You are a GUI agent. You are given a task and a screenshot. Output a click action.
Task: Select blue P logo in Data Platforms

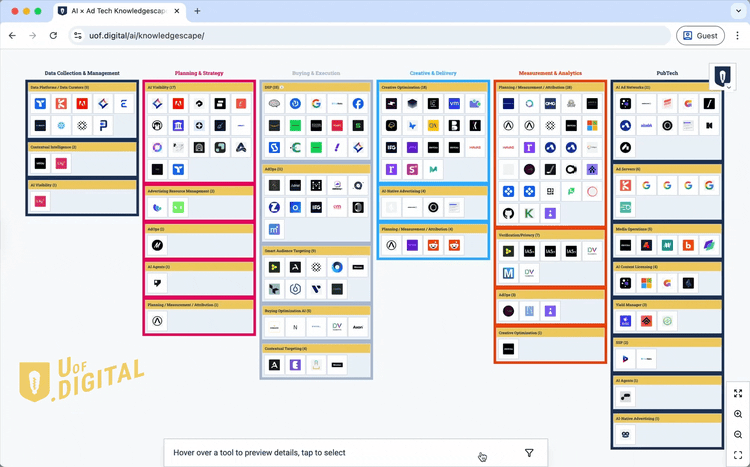click(x=103, y=125)
